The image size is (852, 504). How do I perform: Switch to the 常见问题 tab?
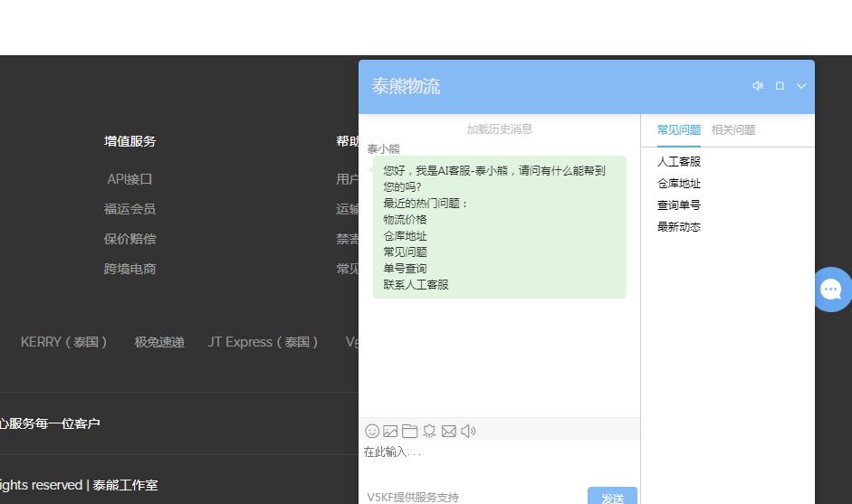pos(679,129)
